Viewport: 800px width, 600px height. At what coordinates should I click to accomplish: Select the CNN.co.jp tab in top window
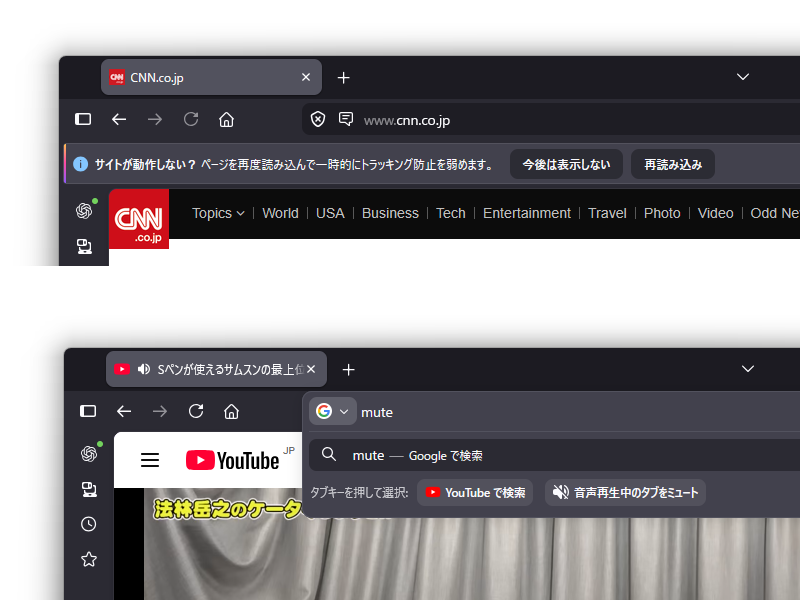pyautogui.click(x=211, y=77)
